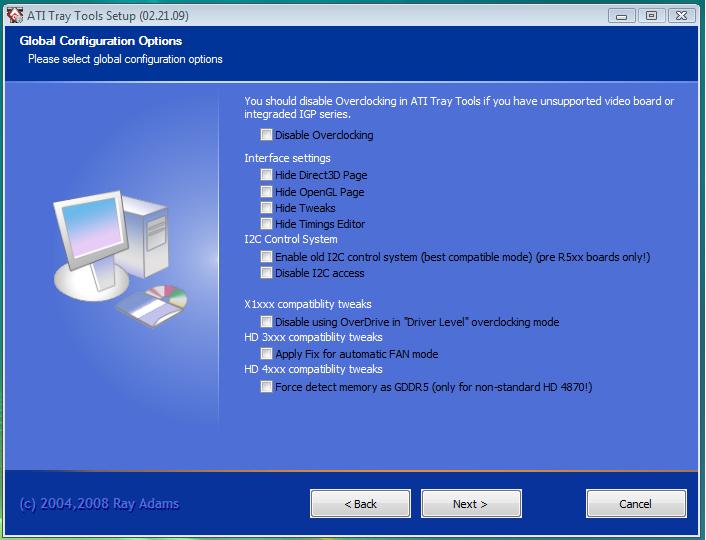Viewport: 706px width, 540px height.
Task: Cancel the ATI Tray Tools setup
Action: coord(636,504)
